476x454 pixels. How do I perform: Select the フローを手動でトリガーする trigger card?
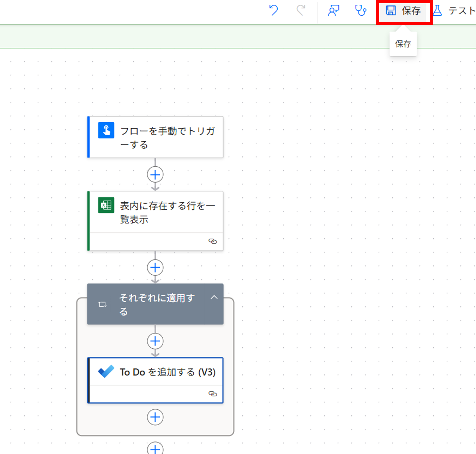pos(155,137)
